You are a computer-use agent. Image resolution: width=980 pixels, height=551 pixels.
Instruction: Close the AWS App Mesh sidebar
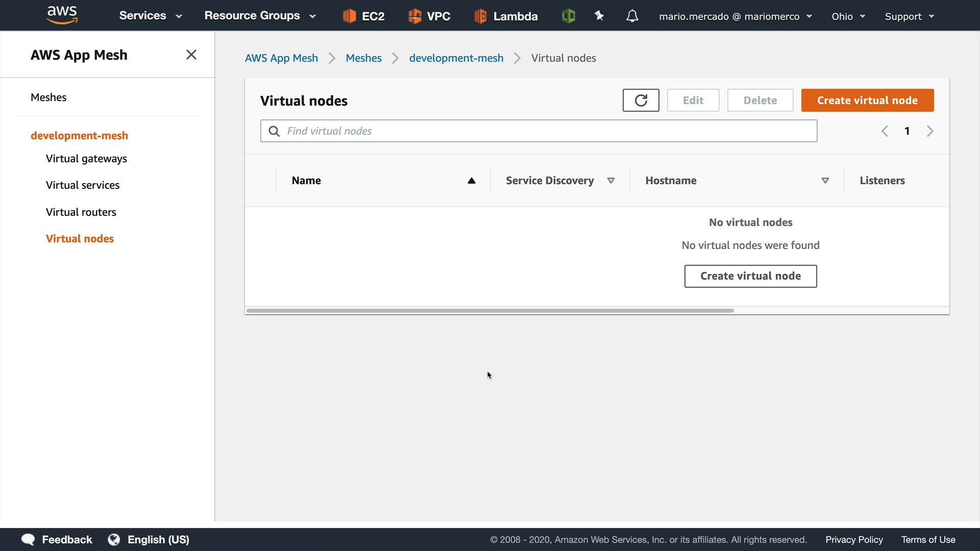point(191,55)
